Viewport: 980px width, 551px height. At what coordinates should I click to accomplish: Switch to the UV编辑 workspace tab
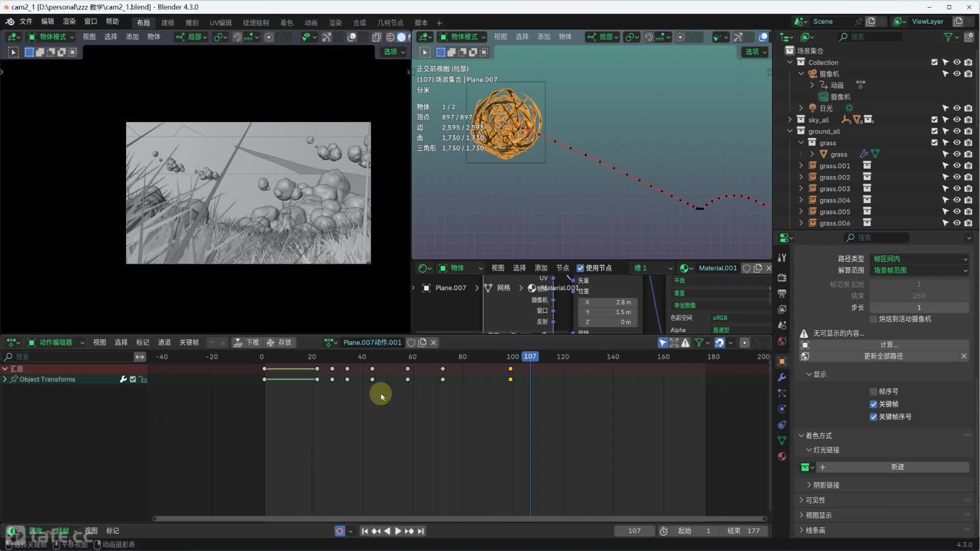click(220, 22)
